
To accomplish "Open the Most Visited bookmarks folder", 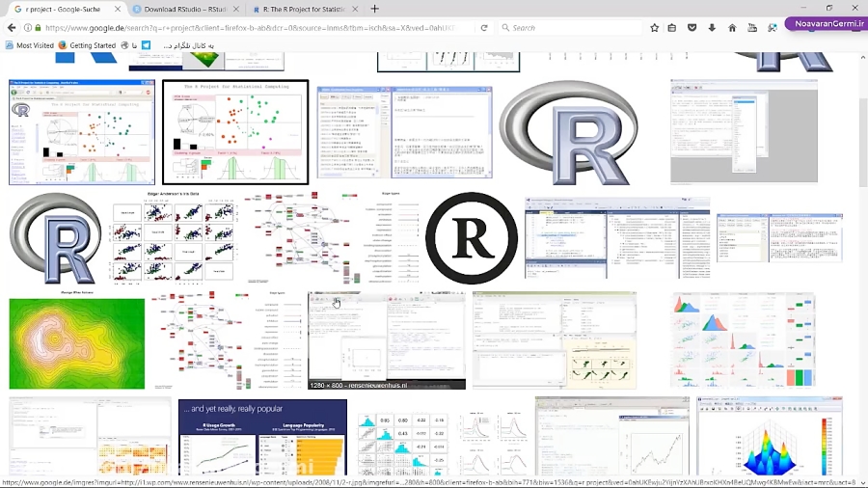I will pos(29,45).
